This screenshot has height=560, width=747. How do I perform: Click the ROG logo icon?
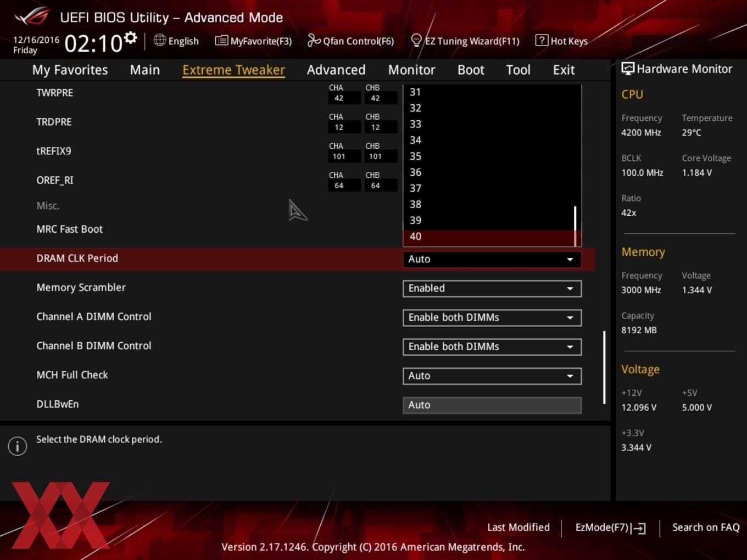pos(32,16)
